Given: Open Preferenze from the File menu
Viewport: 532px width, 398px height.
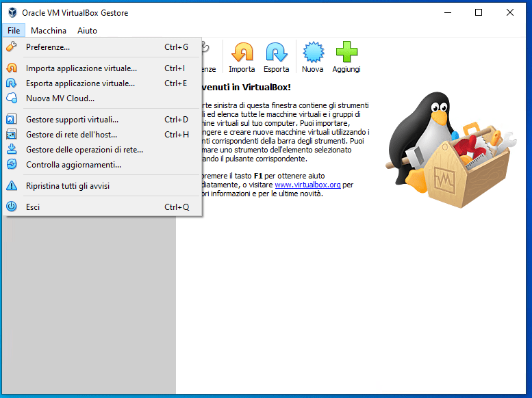Looking at the screenshot, I should coord(48,47).
